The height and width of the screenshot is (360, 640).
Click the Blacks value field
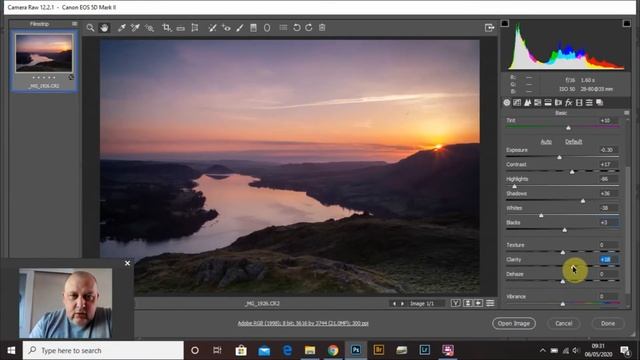pos(608,222)
